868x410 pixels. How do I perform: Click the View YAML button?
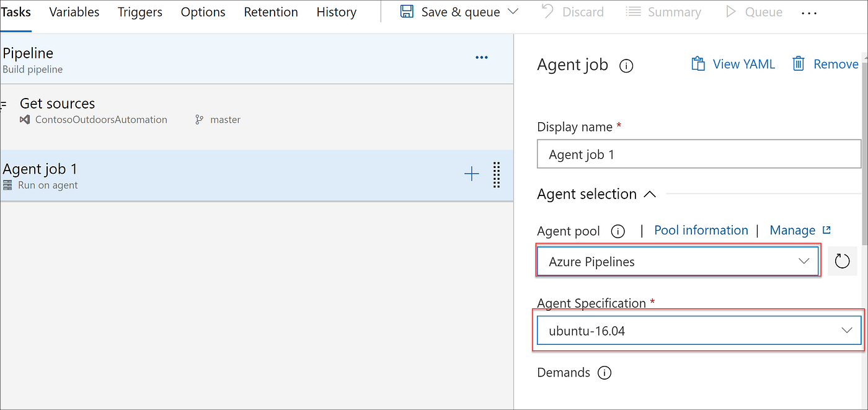click(733, 64)
